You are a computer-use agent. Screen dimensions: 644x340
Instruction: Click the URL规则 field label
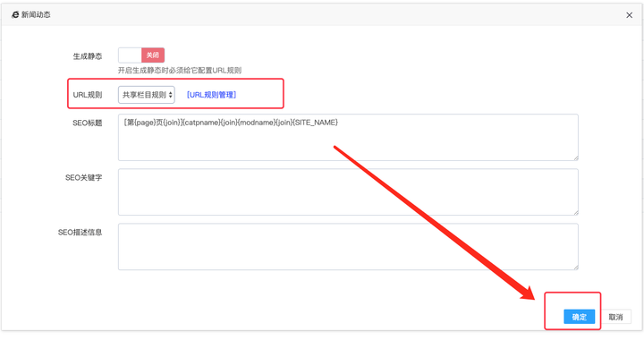88,95
